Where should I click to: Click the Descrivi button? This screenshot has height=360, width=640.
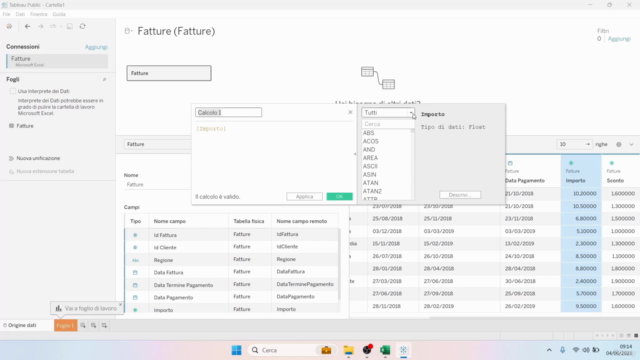point(460,195)
